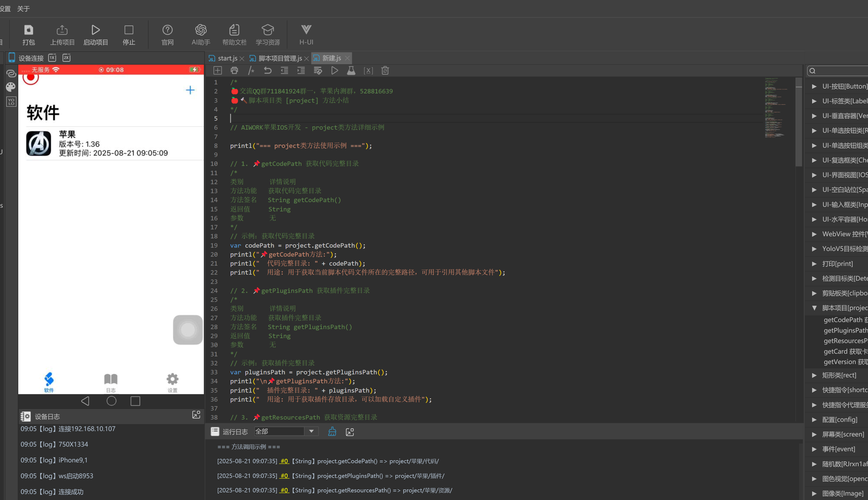Click the search field in the right panel
868x500 pixels.
(838, 71)
